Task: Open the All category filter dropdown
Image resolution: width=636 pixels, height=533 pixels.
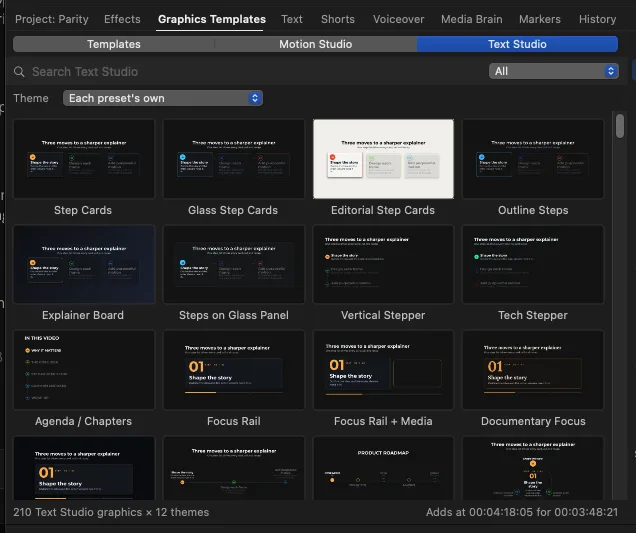Action: tap(553, 71)
